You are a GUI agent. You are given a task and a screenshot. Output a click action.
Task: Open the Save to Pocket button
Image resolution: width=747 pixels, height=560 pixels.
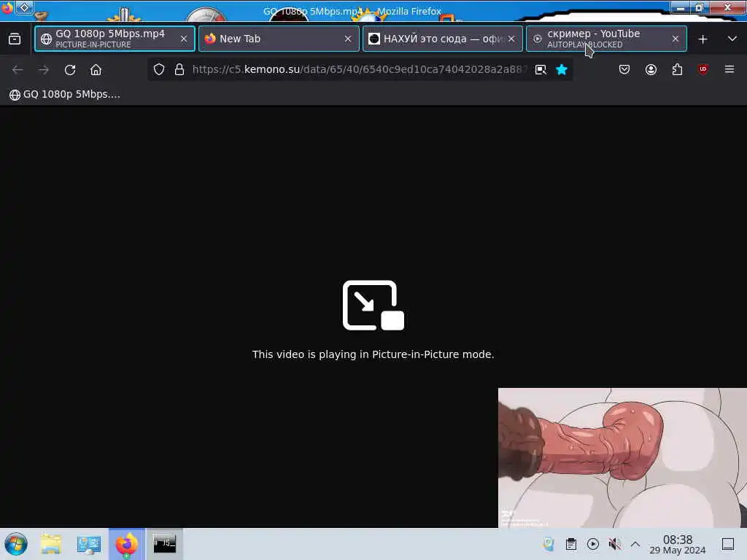coord(624,69)
